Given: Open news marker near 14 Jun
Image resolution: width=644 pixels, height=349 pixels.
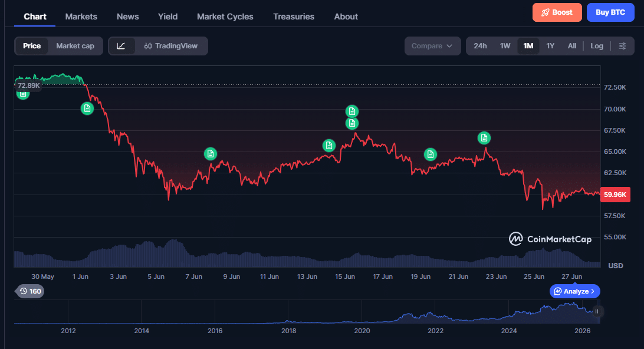Looking at the screenshot, I should (328, 146).
